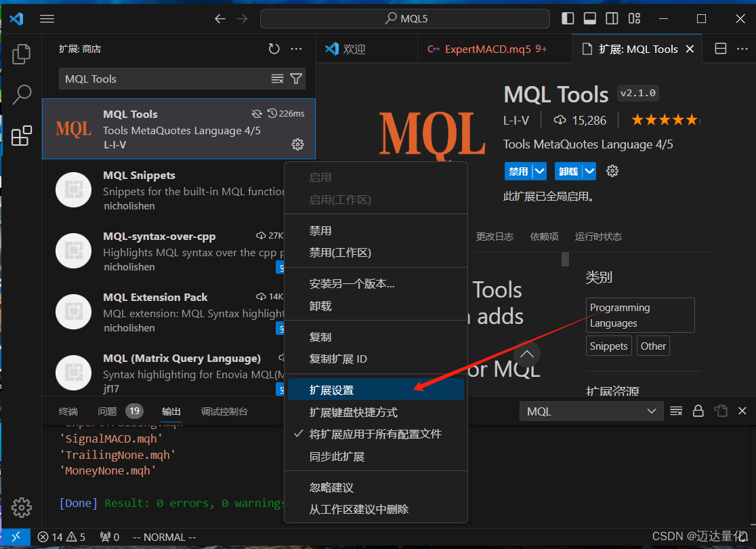Open the extension search filter

tap(296, 79)
